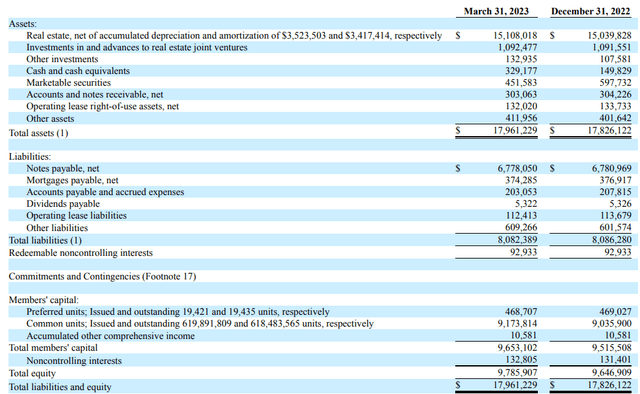Click Accounts payable and accrued expenses label
This screenshot has width=640, height=394.
coord(105,192)
